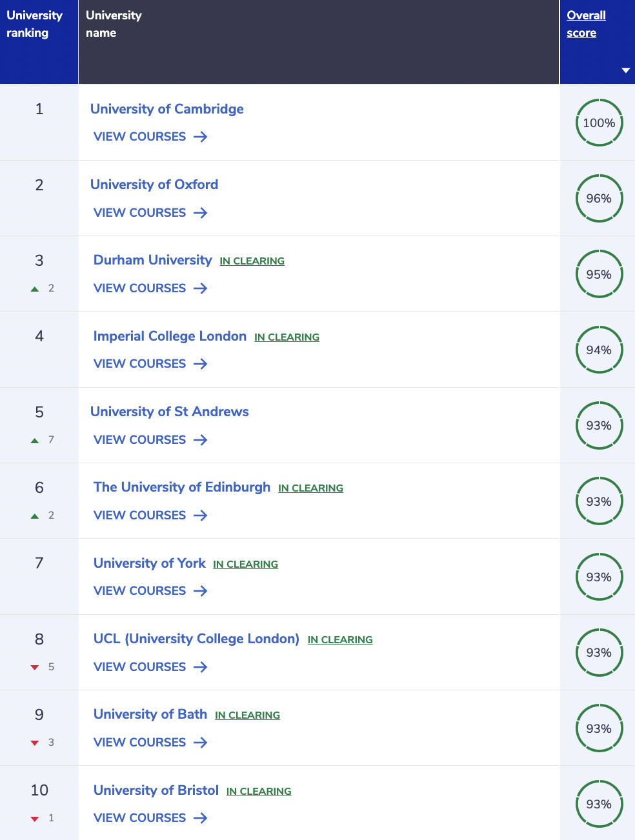Screen dimensions: 635x840
Task: Click the 94% score circle for Imperial College
Action: [599, 350]
